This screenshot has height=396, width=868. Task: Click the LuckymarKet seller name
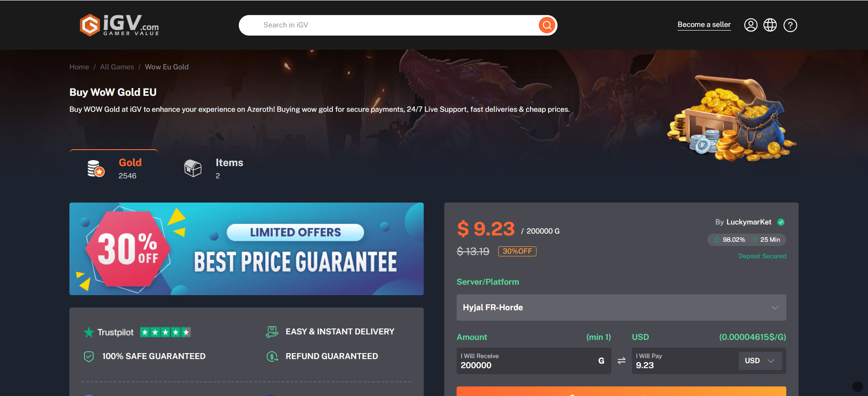pyautogui.click(x=749, y=222)
